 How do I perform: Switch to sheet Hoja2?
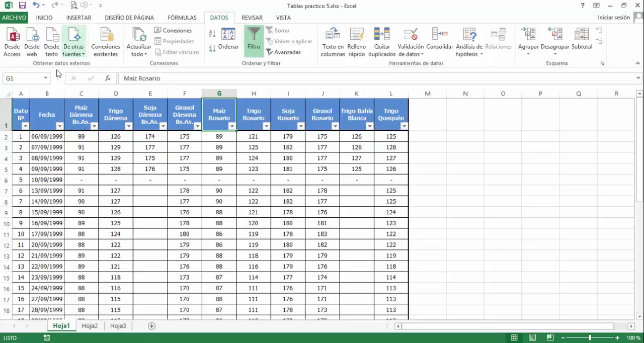[x=90, y=326]
